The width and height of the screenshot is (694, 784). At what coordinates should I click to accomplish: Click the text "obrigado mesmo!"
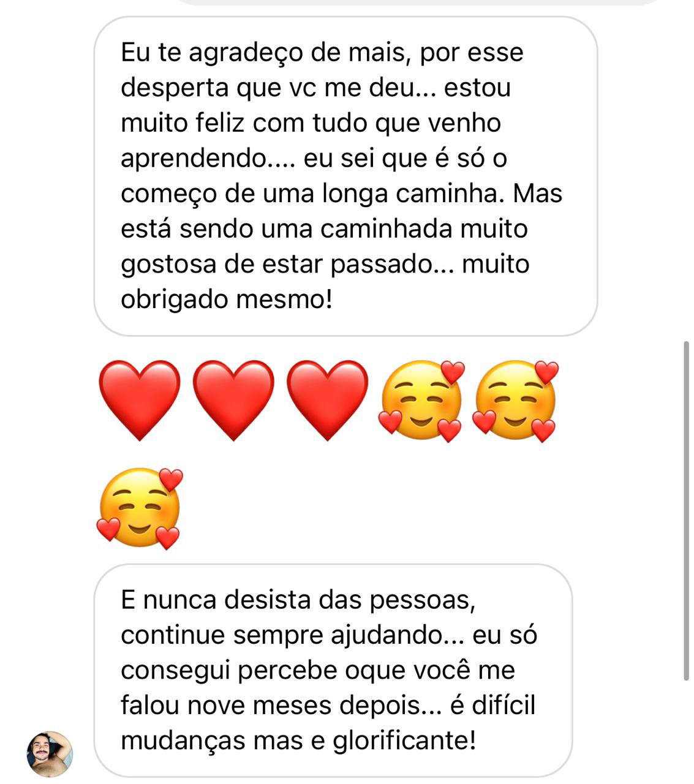point(226,300)
